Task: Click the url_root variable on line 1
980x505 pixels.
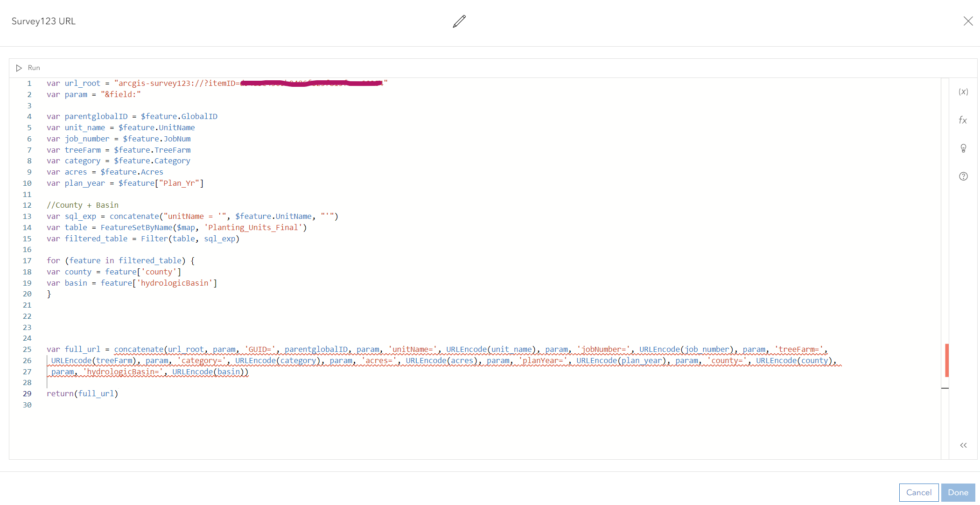Action: click(x=83, y=83)
